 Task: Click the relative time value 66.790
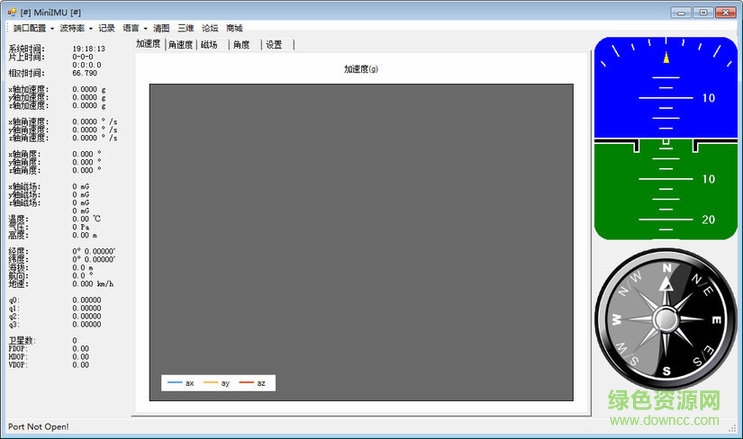pyautogui.click(x=84, y=73)
